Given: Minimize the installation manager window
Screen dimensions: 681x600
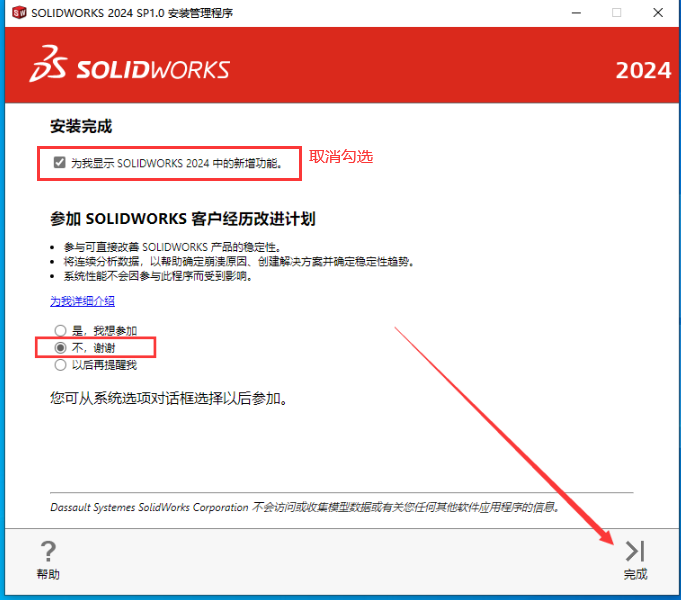Looking at the screenshot, I should tap(576, 13).
